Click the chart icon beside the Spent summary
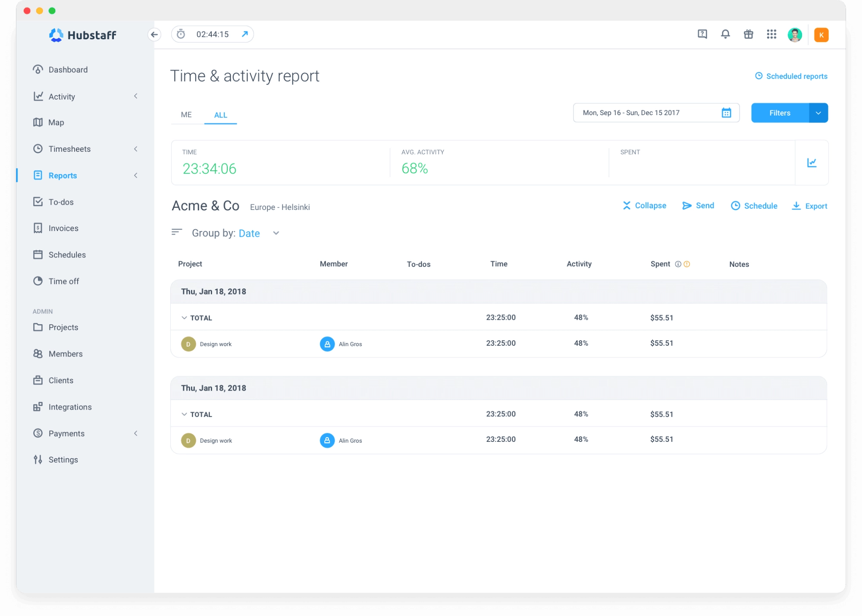 812,163
